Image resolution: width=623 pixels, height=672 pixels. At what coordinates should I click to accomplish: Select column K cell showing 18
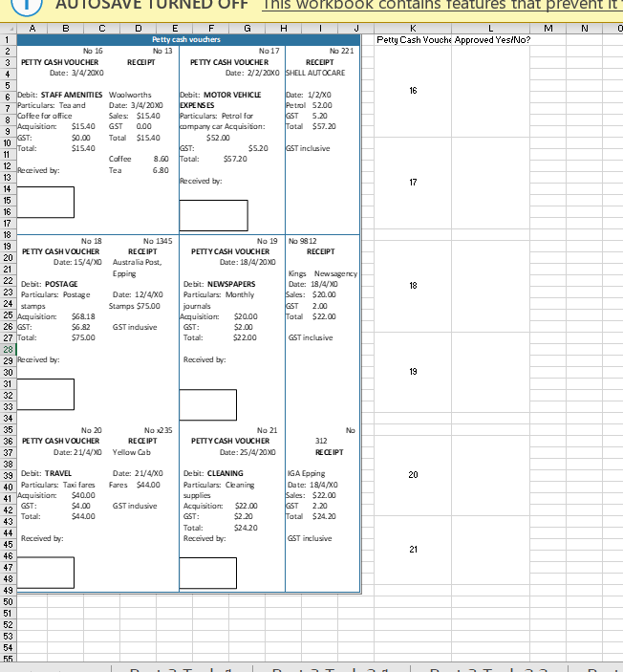(413, 286)
